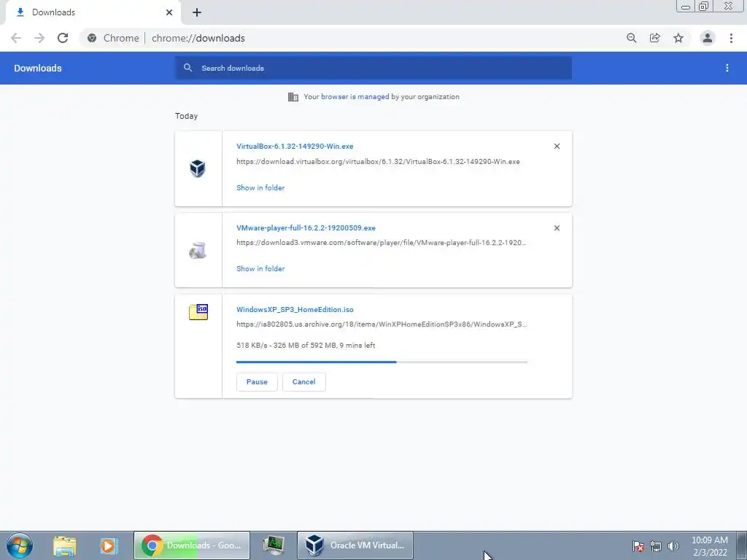Remove VirtualBox download from list
The image size is (747, 560).
coord(557,146)
